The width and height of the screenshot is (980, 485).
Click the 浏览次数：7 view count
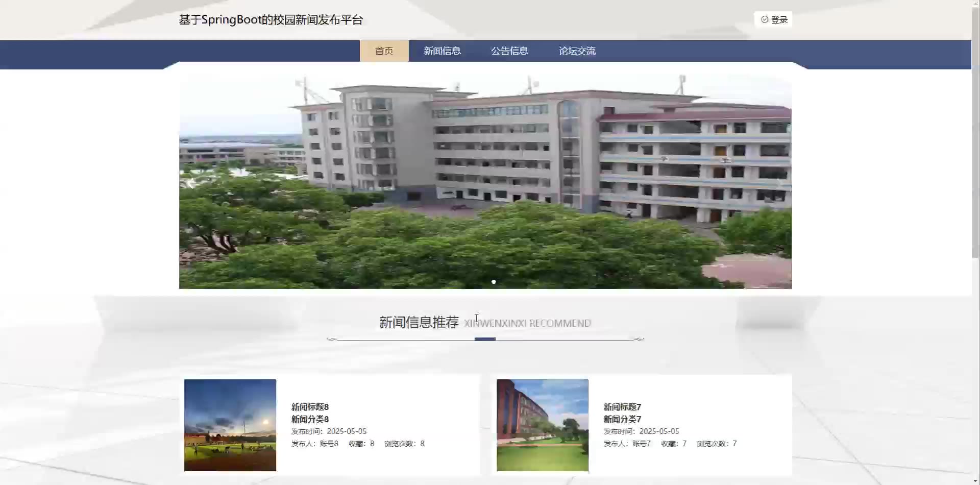point(717,444)
